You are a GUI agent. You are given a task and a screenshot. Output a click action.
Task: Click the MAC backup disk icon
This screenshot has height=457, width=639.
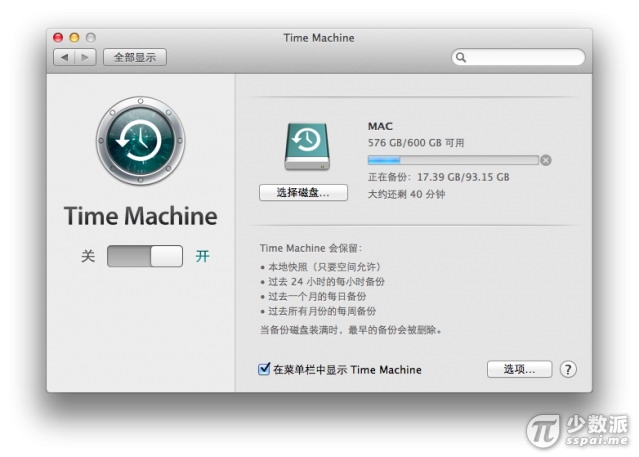pos(307,146)
